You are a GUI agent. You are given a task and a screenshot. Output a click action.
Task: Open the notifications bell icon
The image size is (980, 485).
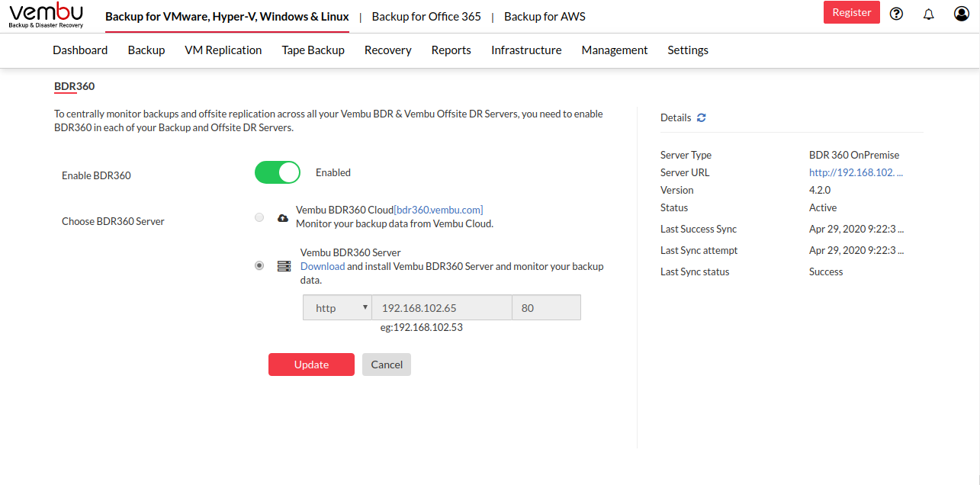[929, 14]
